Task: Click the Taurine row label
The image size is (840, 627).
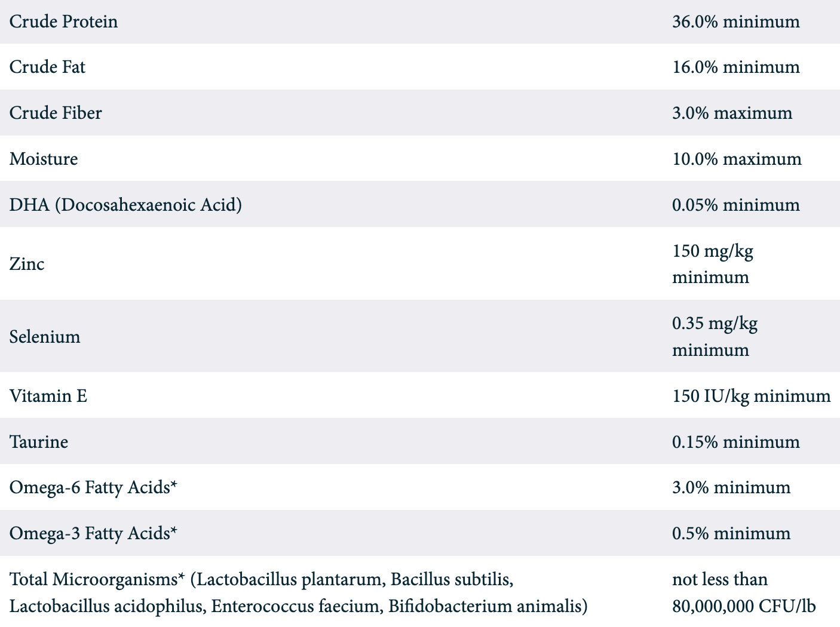Action: pyautogui.click(x=39, y=442)
